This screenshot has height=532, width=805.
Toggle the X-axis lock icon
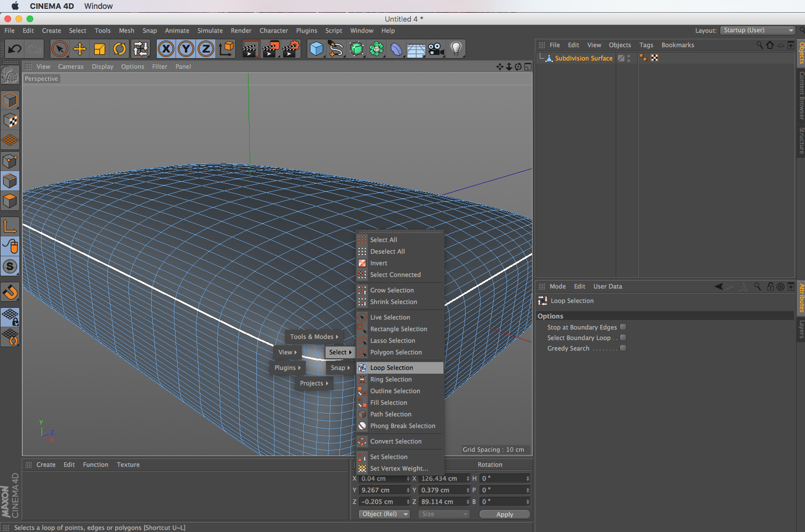(x=166, y=49)
